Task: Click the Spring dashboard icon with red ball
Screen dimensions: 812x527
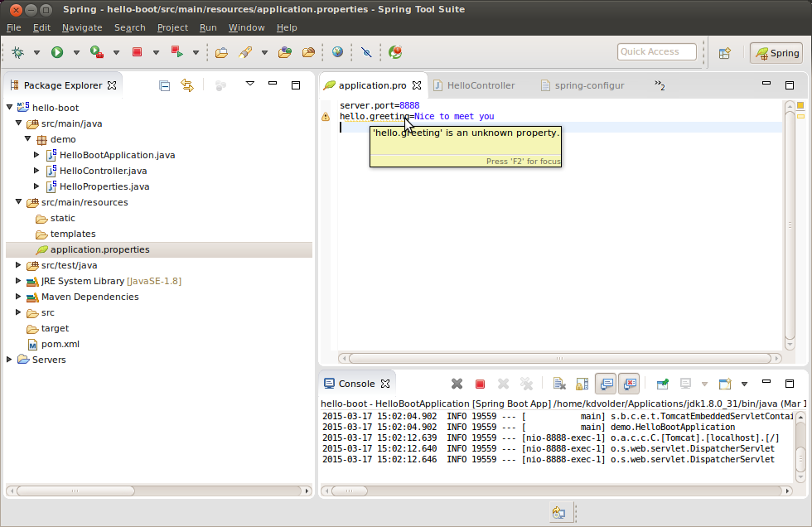Action: [396, 51]
